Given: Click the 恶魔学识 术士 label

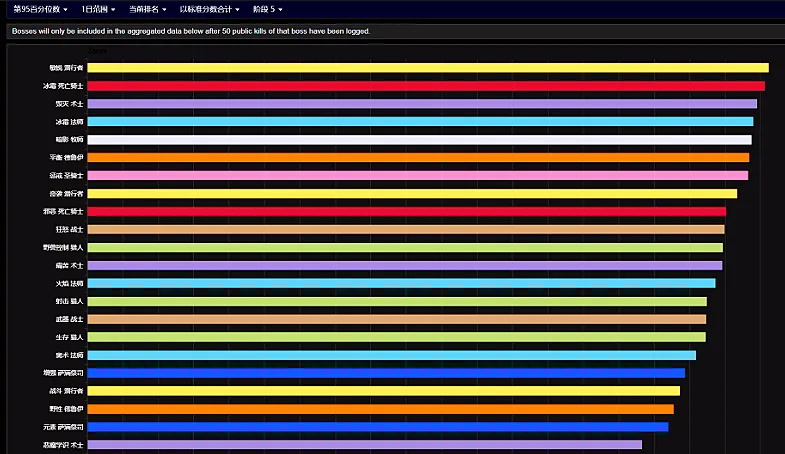Looking at the screenshot, I should pyautogui.click(x=63, y=444).
